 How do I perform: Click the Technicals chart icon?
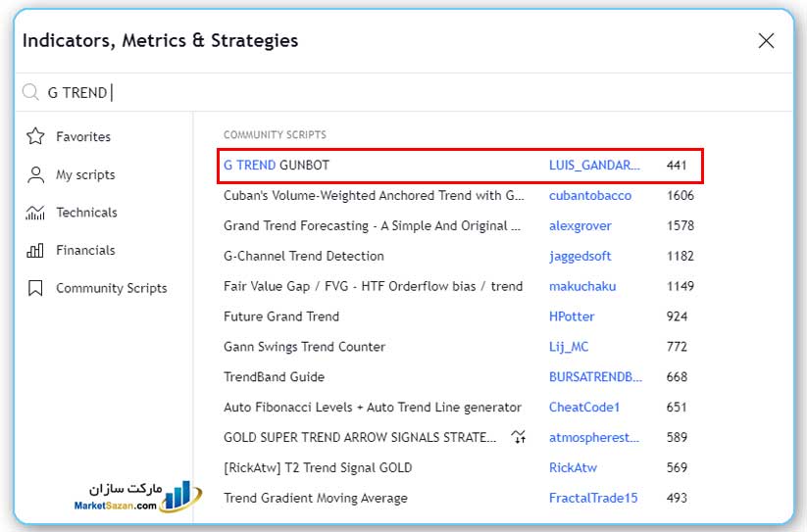pyautogui.click(x=35, y=213)
